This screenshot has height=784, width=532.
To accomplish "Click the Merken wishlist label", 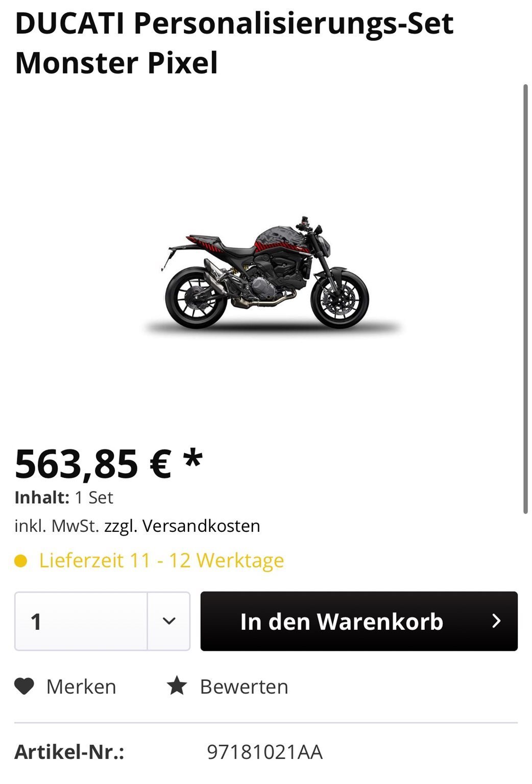I will coord(81,687).
